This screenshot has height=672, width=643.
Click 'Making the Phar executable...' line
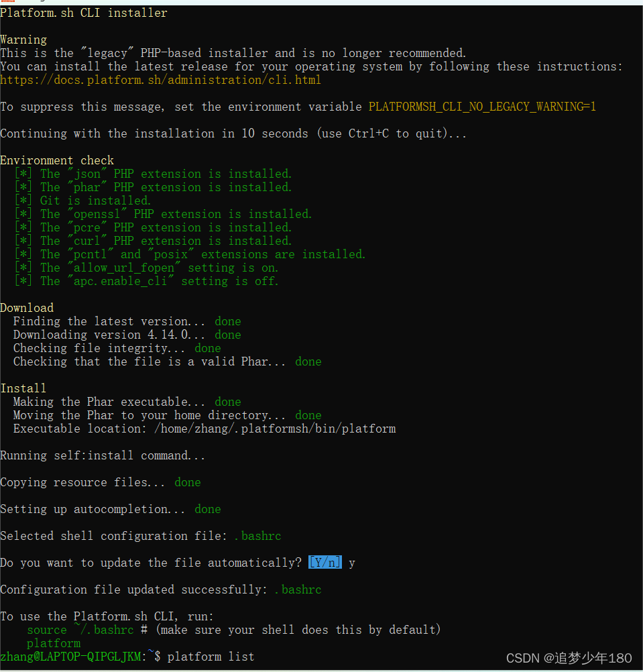click(x=127, y=402)
